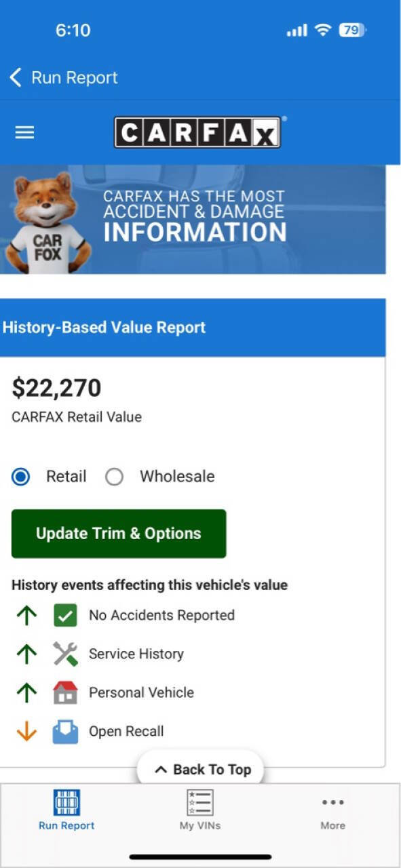Select the Wholesale radio button
Image resolution: width=401 pixels, height=868 pixels.
[115, 477]
